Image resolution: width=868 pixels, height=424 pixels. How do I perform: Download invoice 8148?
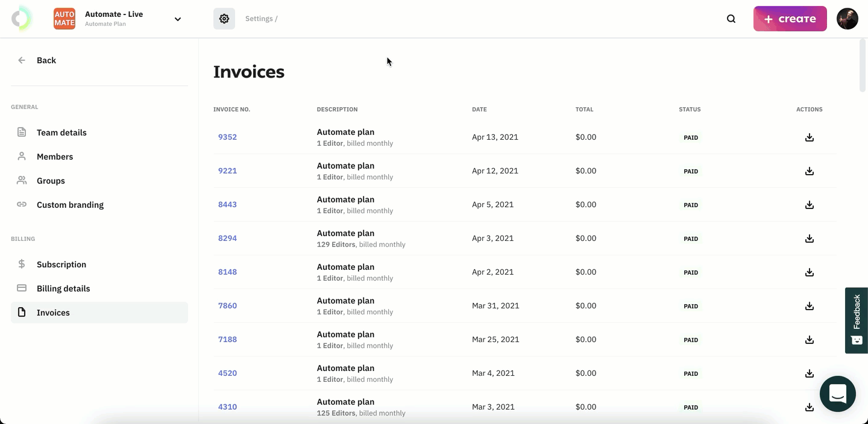[x=810, y=272]
